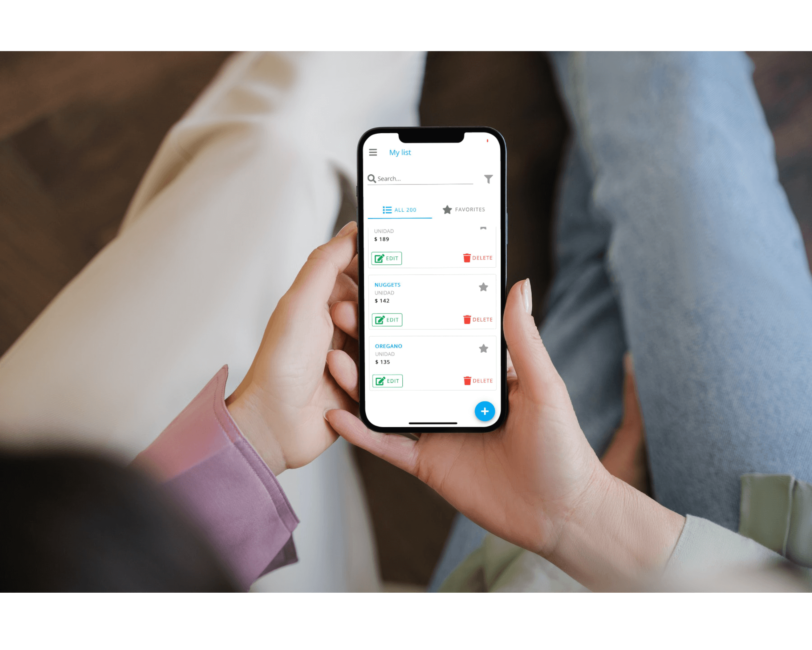
Task: Select All 200 items filter
Action: pyautogui.click(x=400, y=210)
